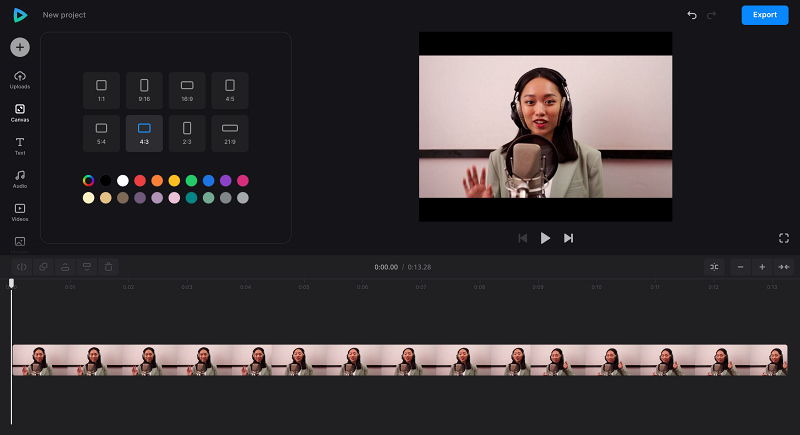Select the 1:1 aspect ratio
Viewport: 800px width, 435px height.
102,90
